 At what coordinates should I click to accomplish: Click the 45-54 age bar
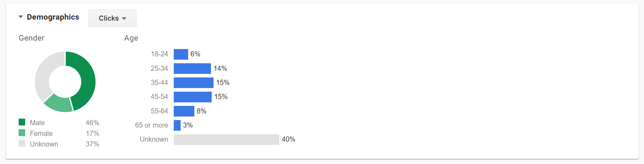192,97
